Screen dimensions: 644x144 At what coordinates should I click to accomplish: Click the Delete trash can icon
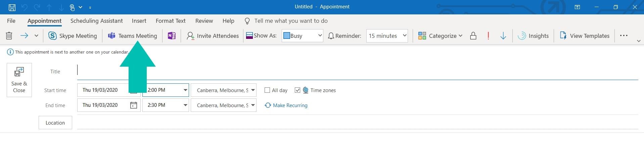click(9, 35)
